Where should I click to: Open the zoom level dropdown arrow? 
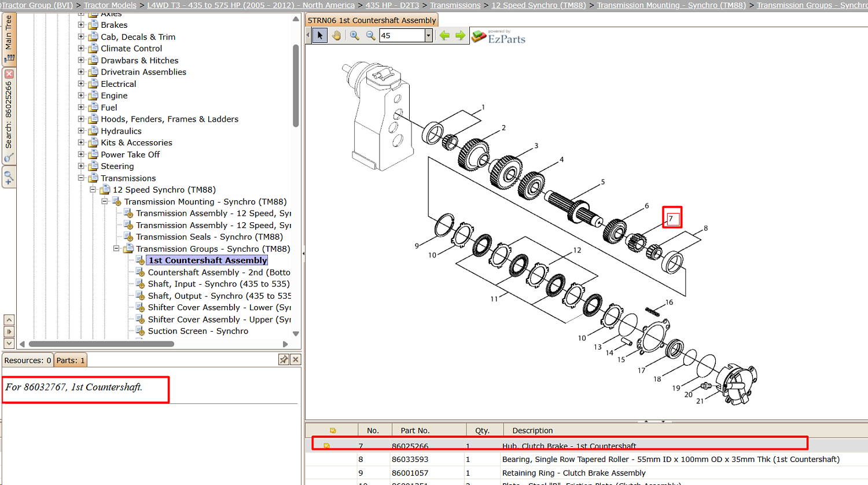click(x=428, y=35)
